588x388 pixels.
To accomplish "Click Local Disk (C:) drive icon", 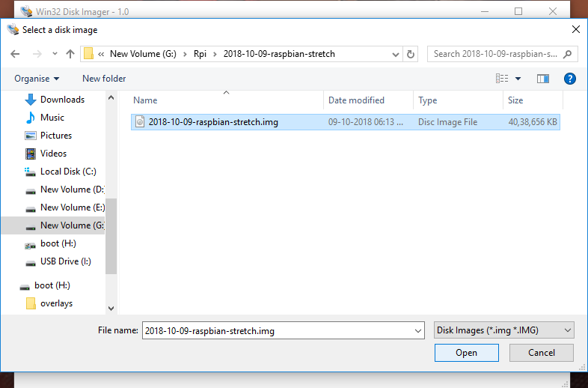I will click(x=30, y=172).
